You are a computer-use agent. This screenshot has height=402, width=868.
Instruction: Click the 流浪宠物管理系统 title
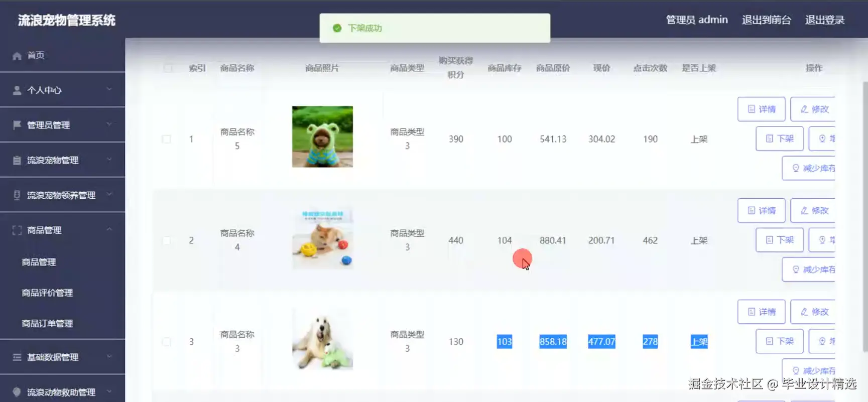(67, 20)
